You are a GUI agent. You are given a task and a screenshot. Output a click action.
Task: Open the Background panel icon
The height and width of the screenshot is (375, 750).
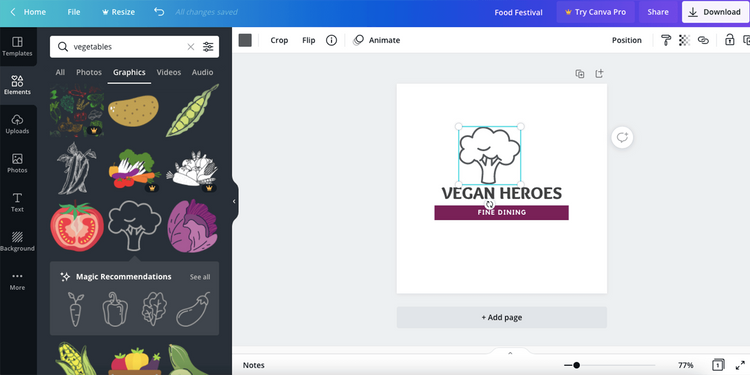[17, 242]
